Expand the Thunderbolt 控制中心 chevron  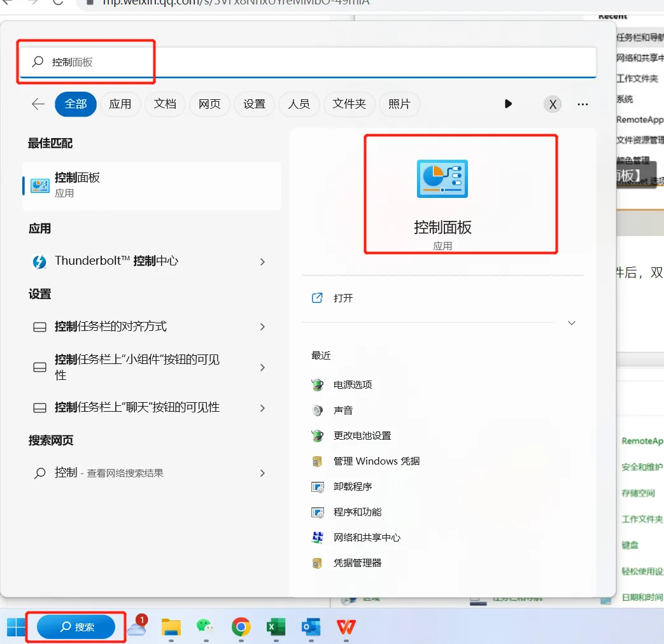(262, 262)
